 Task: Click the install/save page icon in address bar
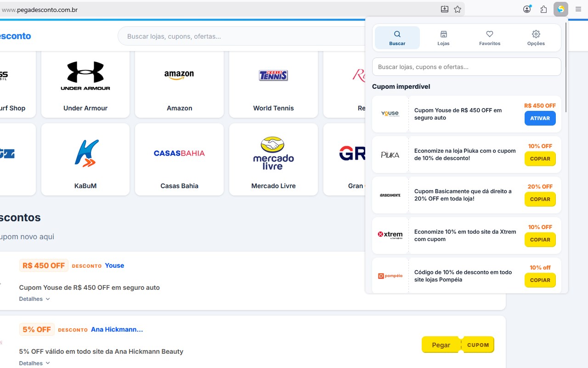[x=445, y=9]
